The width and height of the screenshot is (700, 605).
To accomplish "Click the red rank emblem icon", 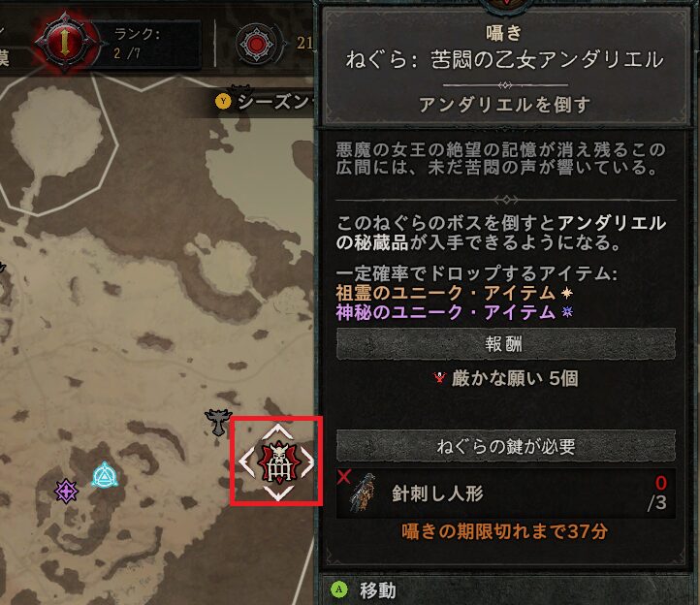I will (65, 43).
